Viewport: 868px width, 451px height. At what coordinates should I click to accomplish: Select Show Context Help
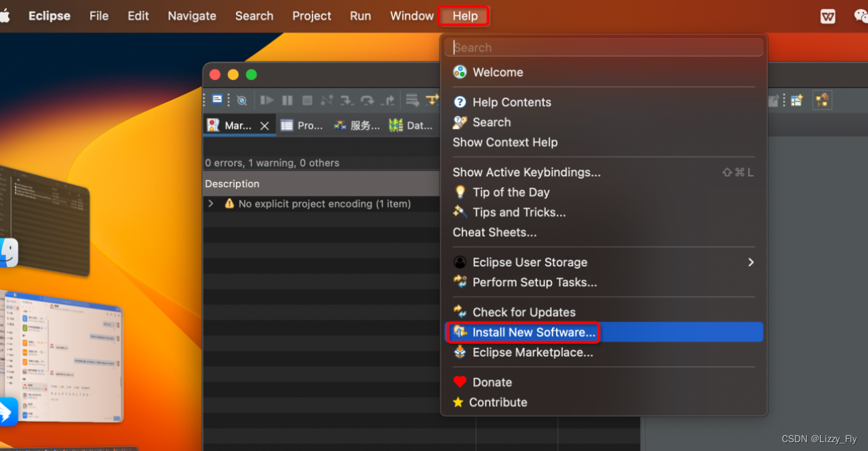(x=604, y=142)
